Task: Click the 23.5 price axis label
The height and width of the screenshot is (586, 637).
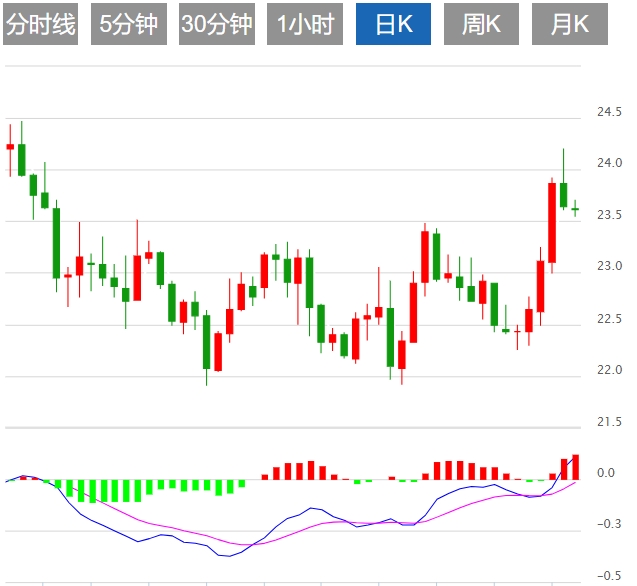Action: pyautogui.click(x=609, y=215)
